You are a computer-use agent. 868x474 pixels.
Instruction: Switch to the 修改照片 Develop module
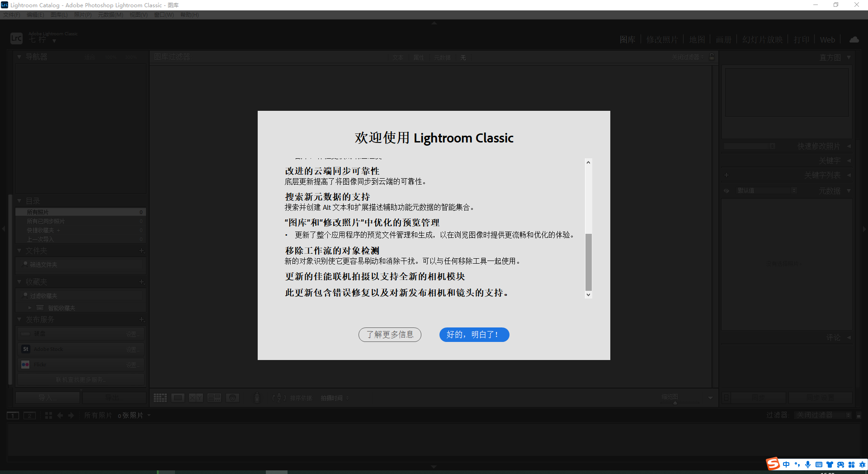pos(662,40)
